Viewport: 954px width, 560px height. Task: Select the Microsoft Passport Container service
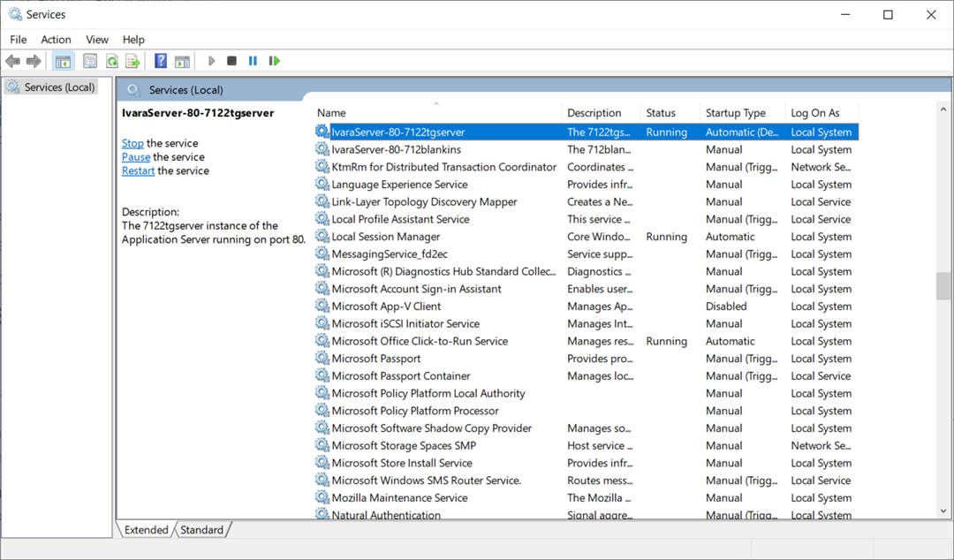coord(400,376)
